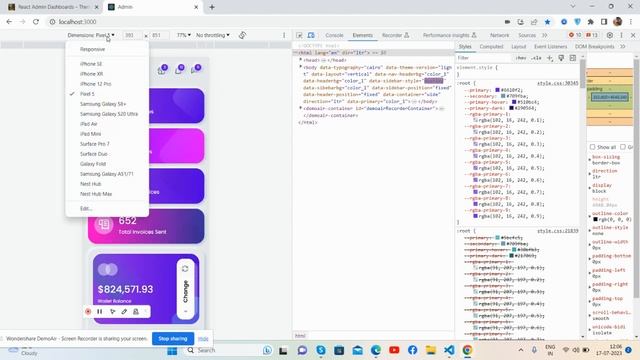Switch to the Network tab
Viewport: 640px width, 360px height.
pyautogui.click(x=500, y=36)
